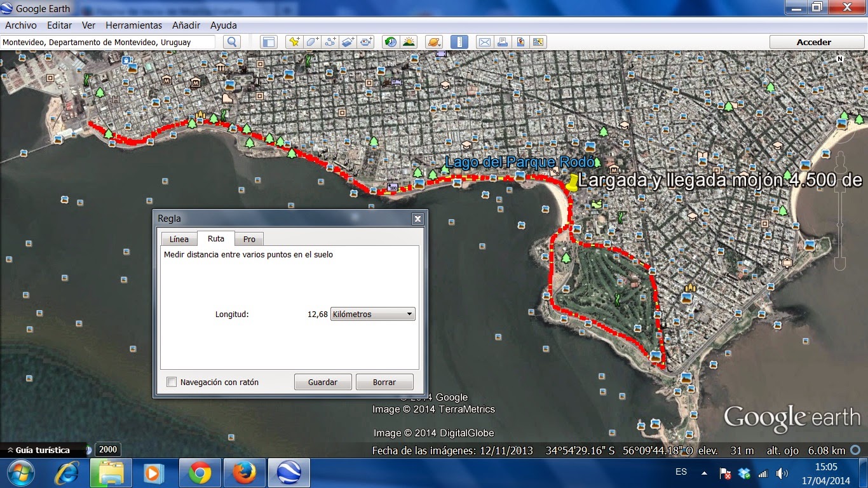Open the Ayuda menu
Viewport: 868px width, 488px height.
pos(224,25)
